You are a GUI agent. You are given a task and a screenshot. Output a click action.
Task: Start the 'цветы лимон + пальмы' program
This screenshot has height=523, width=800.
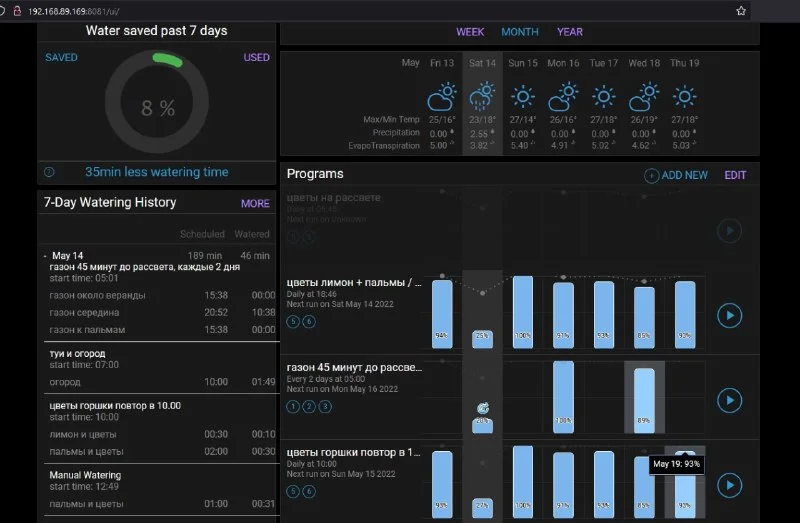[730, 315]
